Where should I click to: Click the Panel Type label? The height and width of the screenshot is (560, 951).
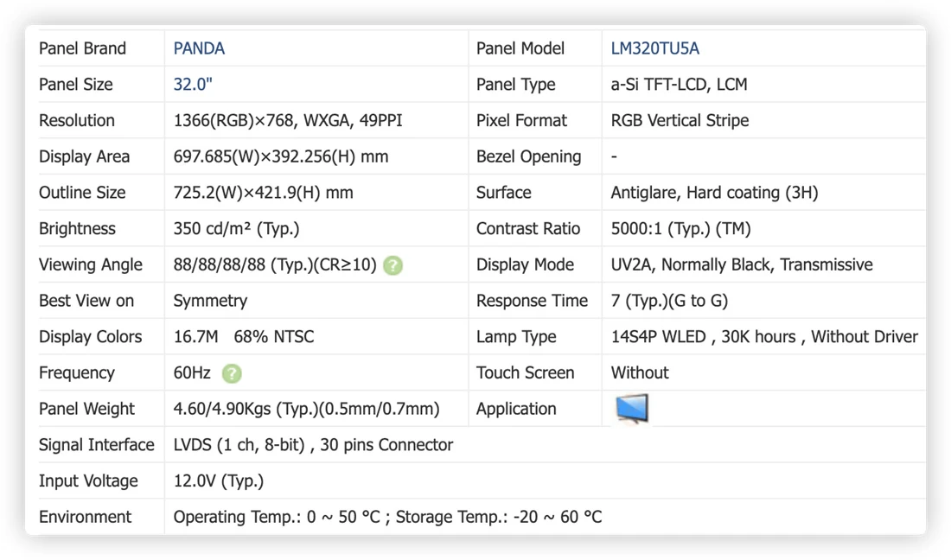coord(515,84)
